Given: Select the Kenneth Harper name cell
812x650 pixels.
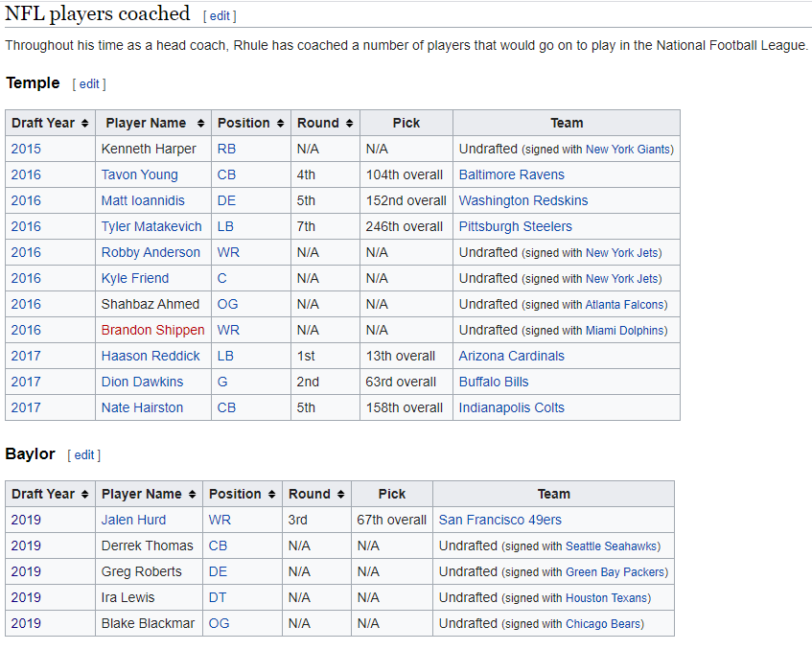Looking at the screenshot, I should coord(153,150).
